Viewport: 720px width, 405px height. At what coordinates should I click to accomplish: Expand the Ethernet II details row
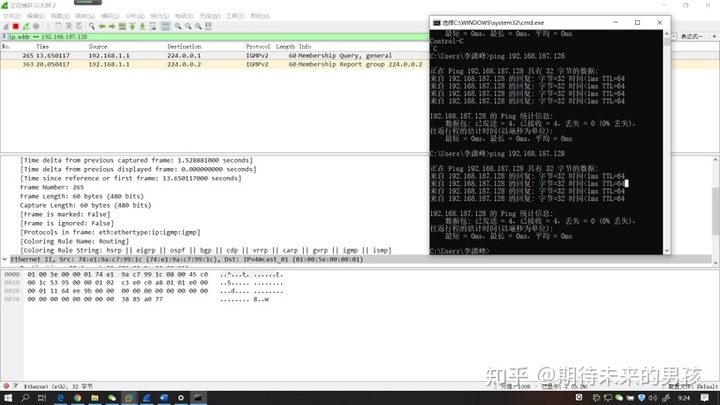[x=5, y=259]
